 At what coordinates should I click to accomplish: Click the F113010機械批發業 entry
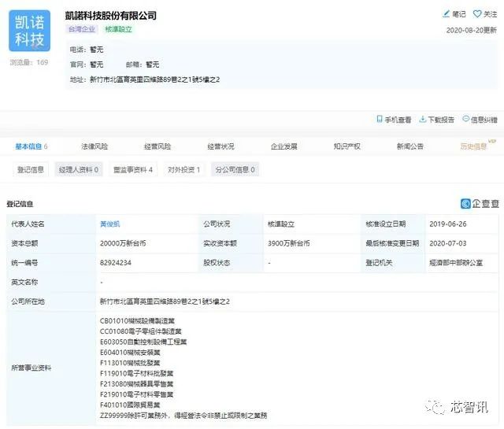pyautogui.click(x=130, y=363)
